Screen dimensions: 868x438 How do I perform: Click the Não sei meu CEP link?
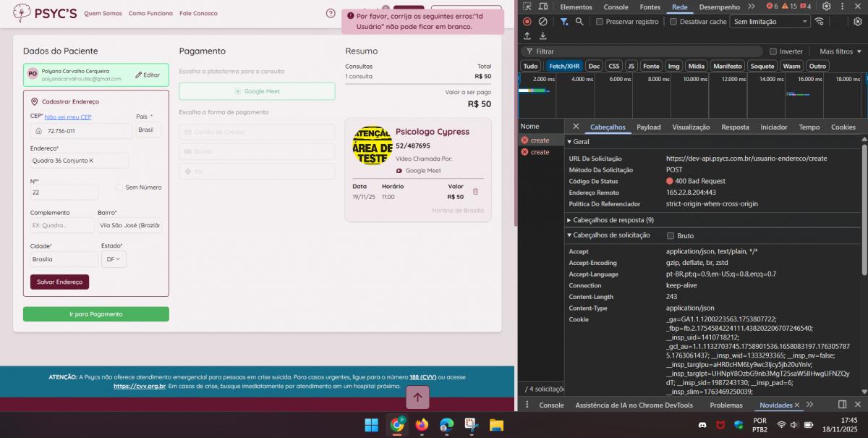(68, 117)
